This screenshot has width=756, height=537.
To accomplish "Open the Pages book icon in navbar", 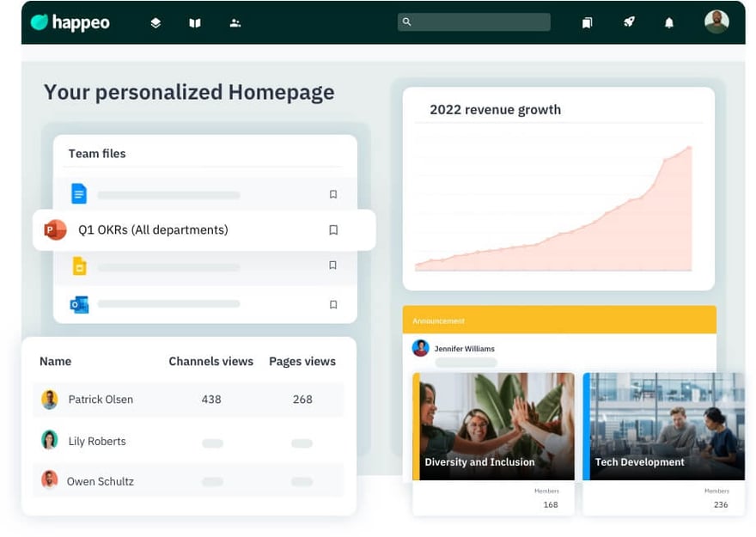I will 195,23.
